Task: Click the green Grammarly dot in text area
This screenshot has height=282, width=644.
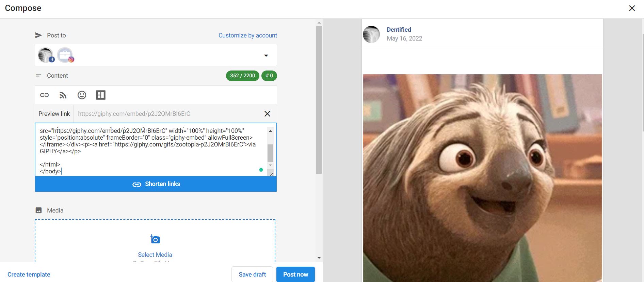Action: 261,170
